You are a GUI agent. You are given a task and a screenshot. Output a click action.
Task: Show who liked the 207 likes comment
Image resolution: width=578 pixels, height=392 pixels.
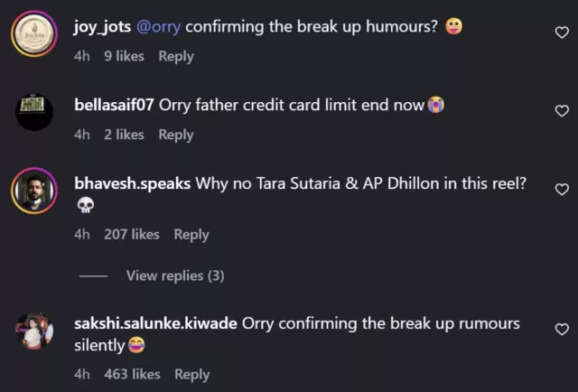pos(132,234)
